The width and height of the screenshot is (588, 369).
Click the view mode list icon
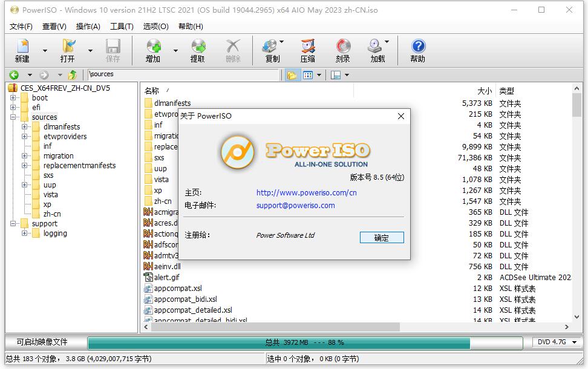point(308,76)
